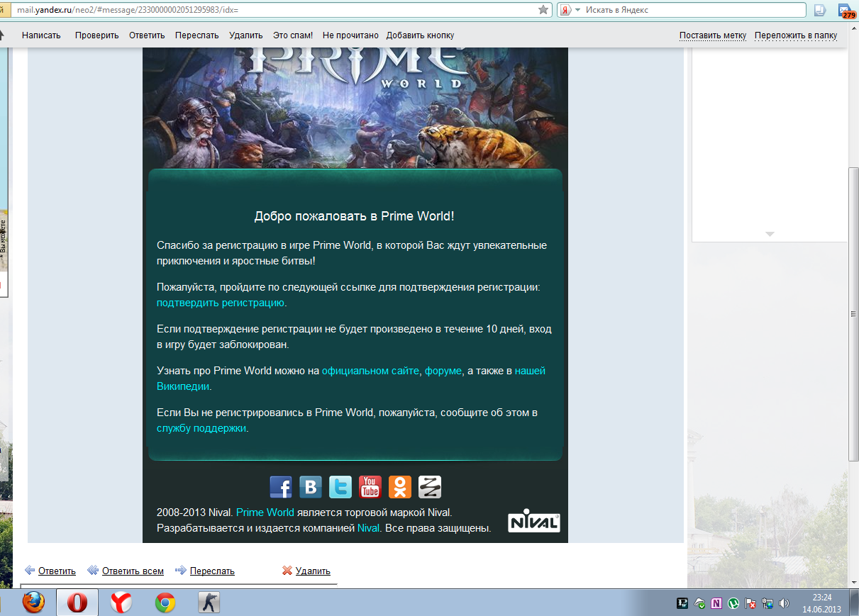859x616 pixels.
Task: Bookmark page with the star icon
Action: coord(543,10)
